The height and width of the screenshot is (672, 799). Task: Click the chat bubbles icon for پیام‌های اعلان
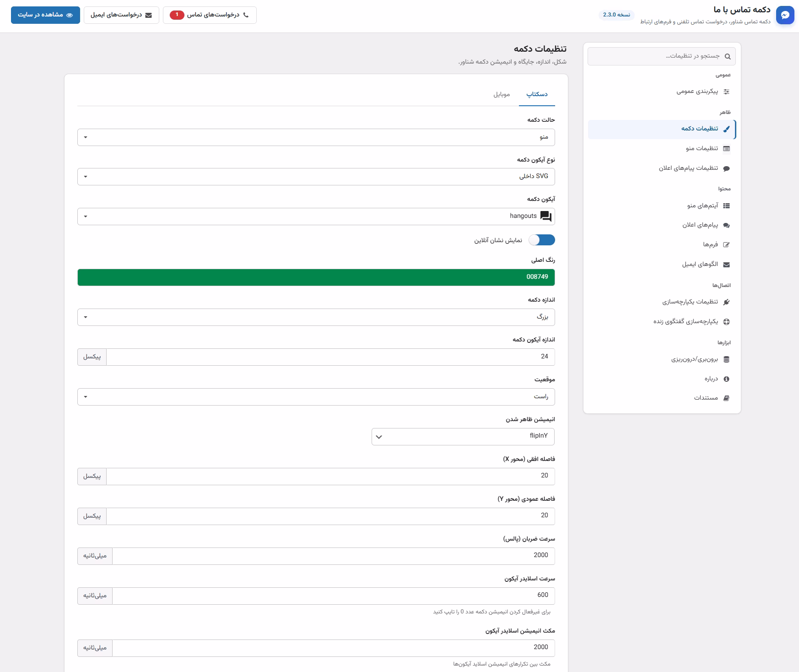726,225
